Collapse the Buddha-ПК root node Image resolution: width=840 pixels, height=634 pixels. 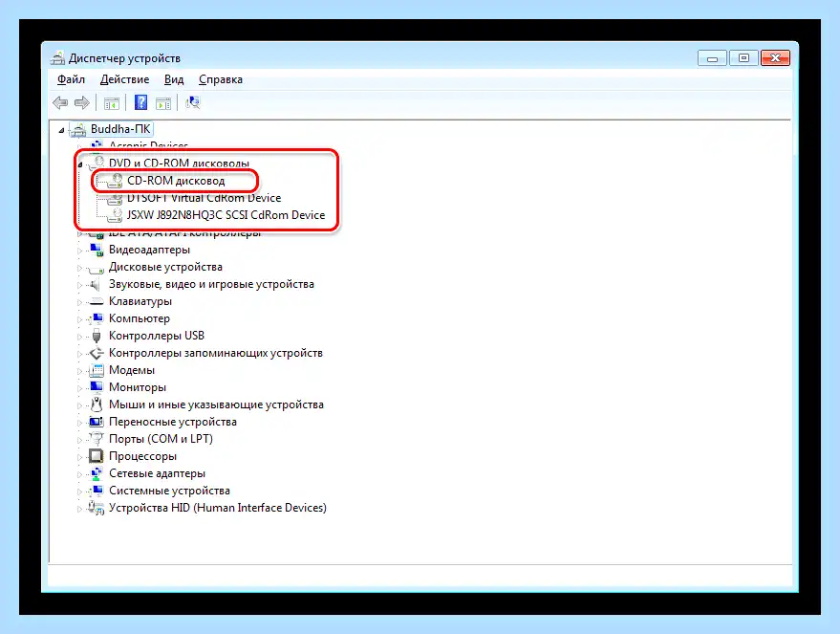tap(61, 130)
